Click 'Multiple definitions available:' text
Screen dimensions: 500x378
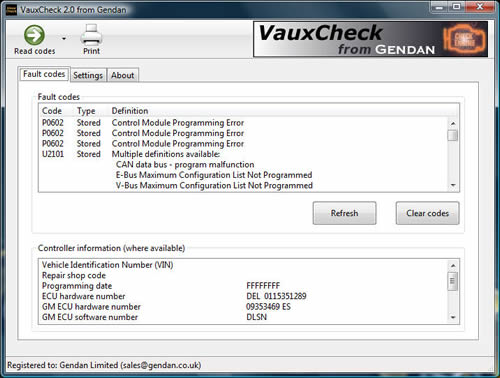tap(166, 154)
